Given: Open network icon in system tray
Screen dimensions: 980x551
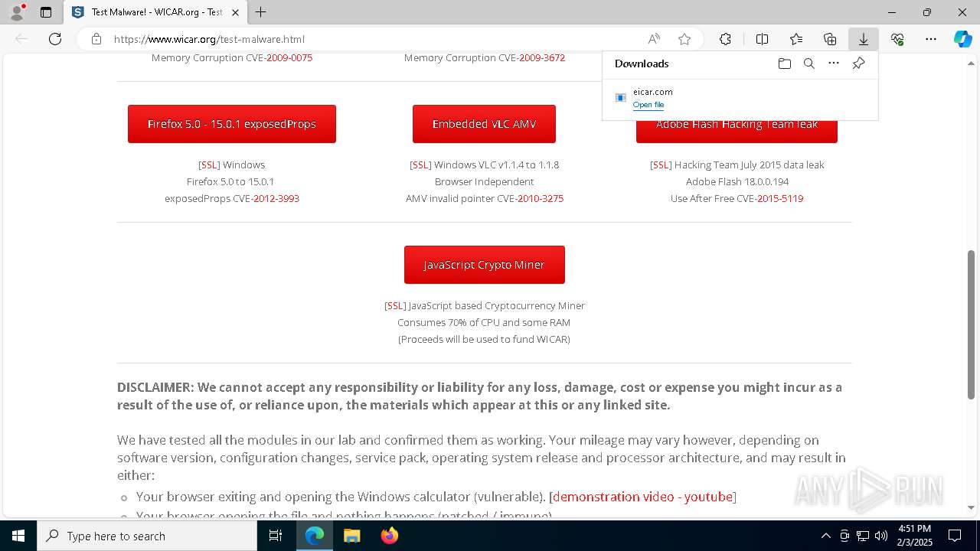Looking at the screenshot, I should (x=863, y=536).
